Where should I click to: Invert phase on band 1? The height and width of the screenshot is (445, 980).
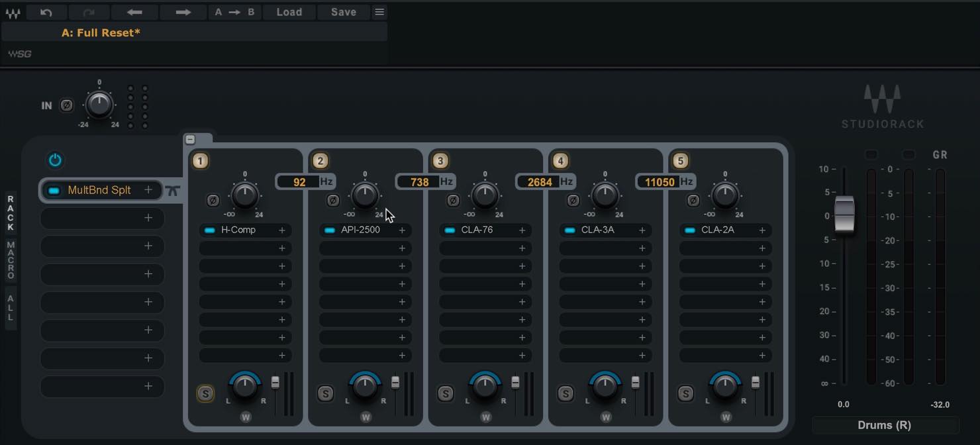point(213,200)
